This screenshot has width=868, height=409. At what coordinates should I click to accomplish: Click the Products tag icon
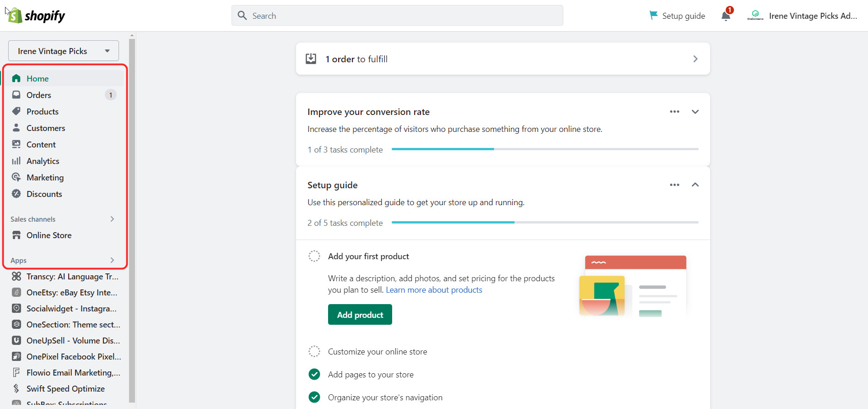coord(16,111)
